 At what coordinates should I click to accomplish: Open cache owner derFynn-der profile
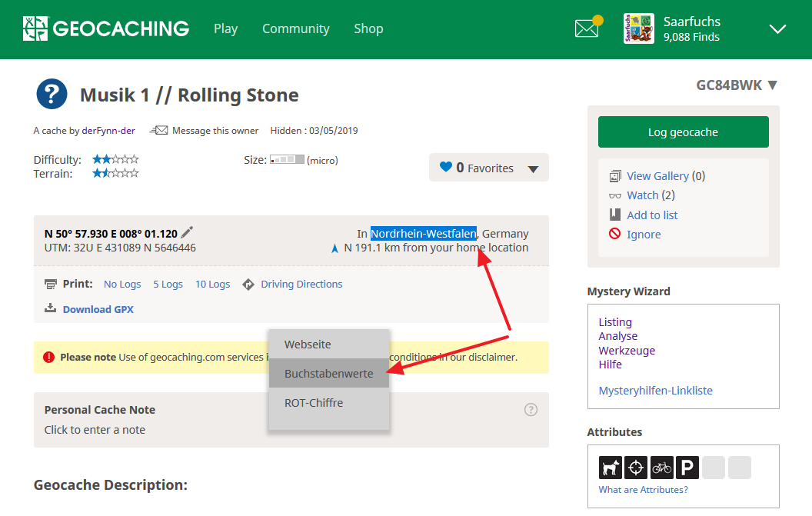(x=108, y=131)
